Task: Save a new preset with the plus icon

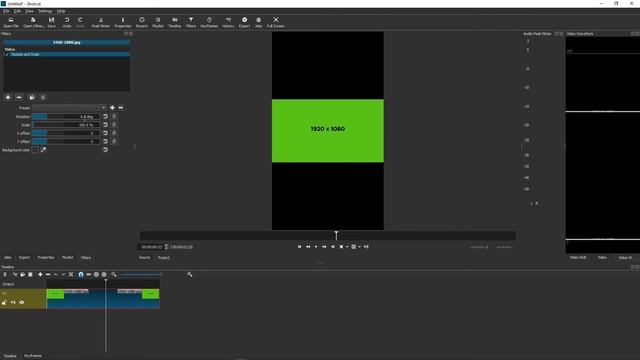Action: pyautogui.click(x=112, y=108)
